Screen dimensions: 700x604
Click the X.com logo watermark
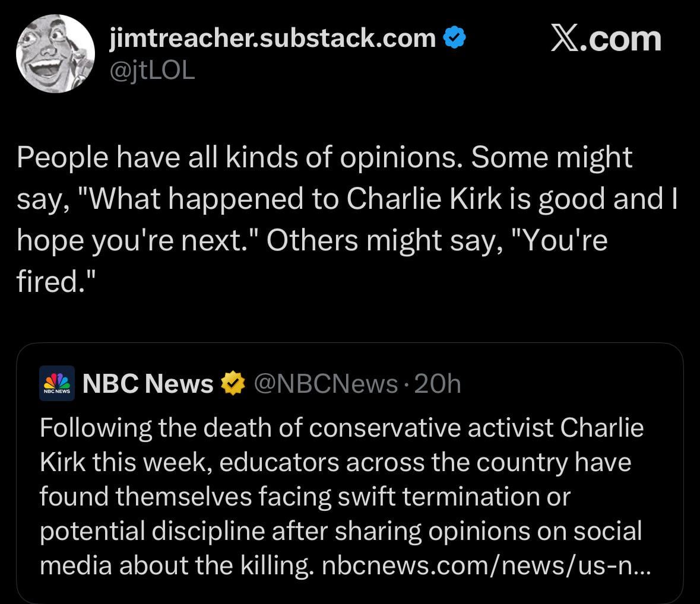606,39
